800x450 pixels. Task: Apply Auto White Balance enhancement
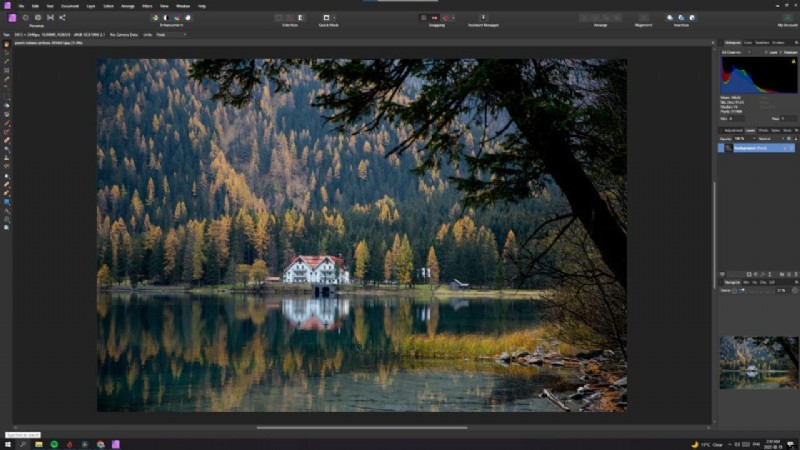pyautogui.click(x=188, y=17)
